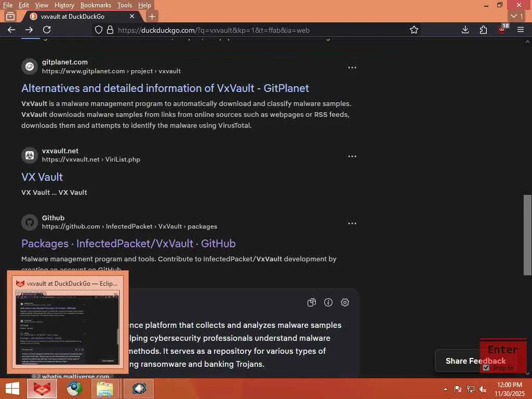Open the network tray icon
The width and height of the screenshot is (532, 399).
click(x=470, y=389)
